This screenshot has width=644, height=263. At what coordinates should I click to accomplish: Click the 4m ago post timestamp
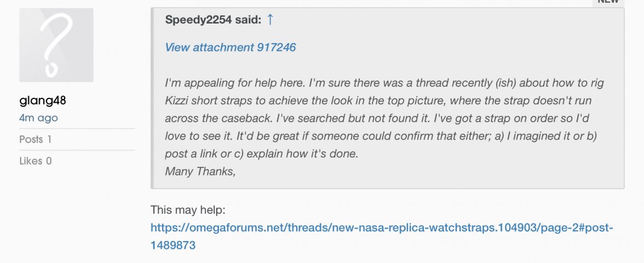38,118
